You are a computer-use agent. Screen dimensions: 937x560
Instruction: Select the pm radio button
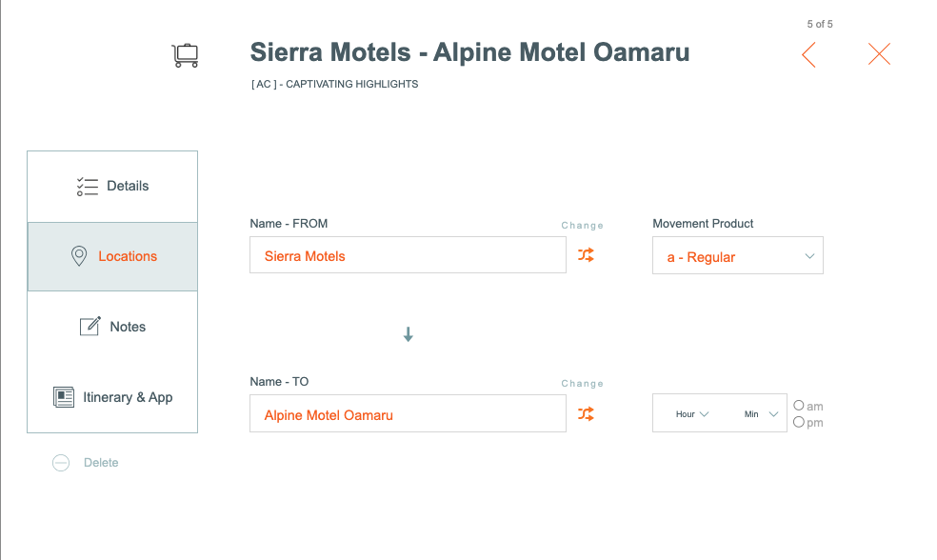point(798,422)
